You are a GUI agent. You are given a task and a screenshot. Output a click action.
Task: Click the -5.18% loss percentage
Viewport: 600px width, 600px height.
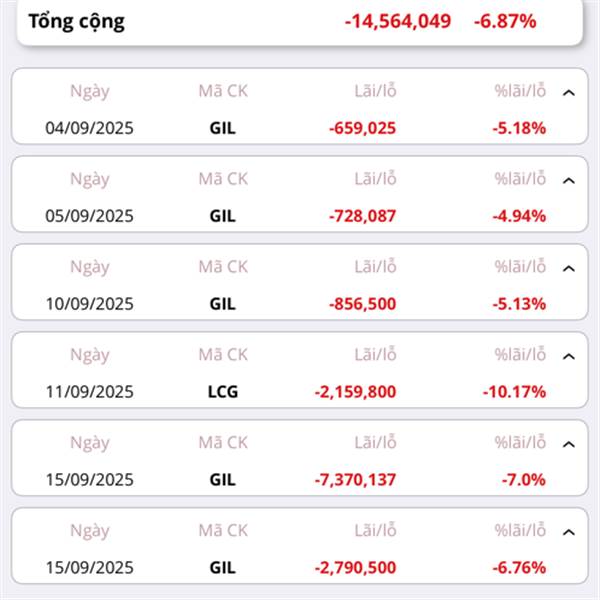[x=519, y=127]
